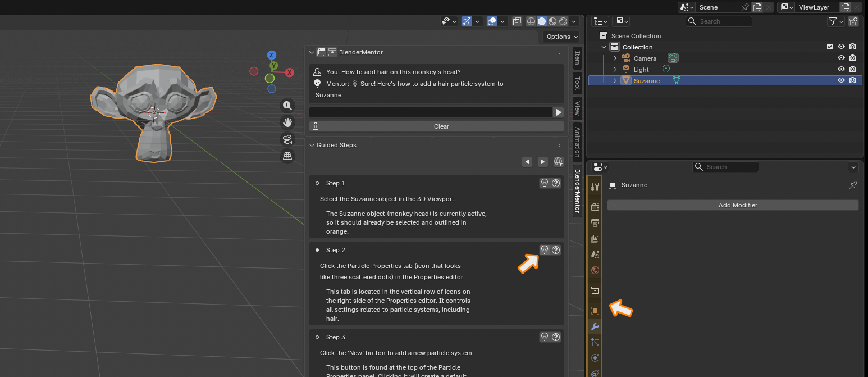Toggle the camera view in viewport
Viewport: 868px width, 377px height.
[x=287, y=139]
